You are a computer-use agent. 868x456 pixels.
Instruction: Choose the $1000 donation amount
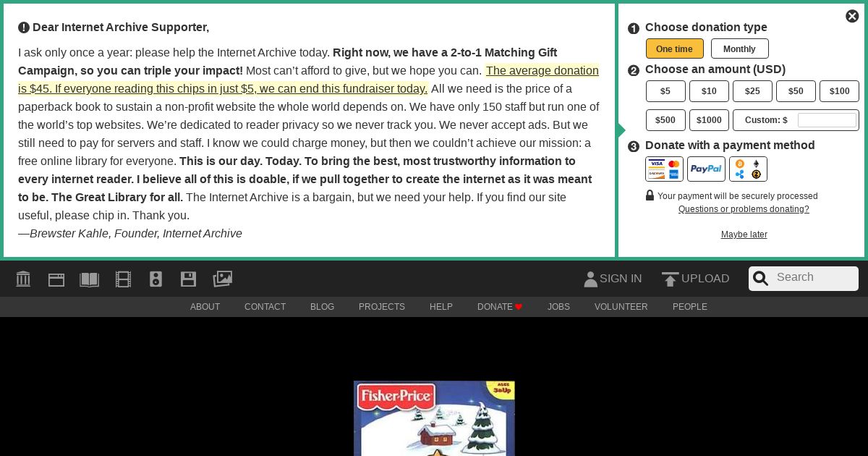coord(709,120)
